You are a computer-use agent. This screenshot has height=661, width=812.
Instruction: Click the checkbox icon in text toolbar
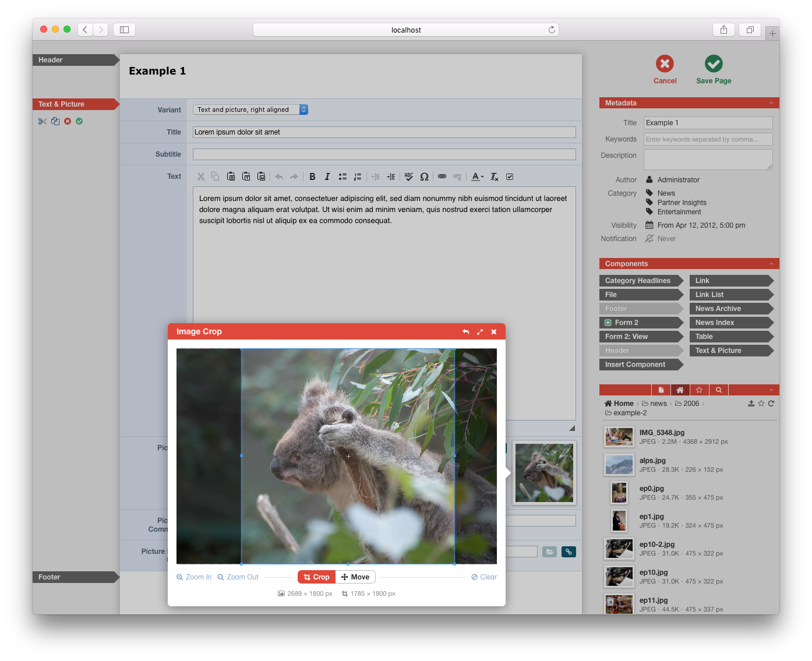[x=510, y=176]
